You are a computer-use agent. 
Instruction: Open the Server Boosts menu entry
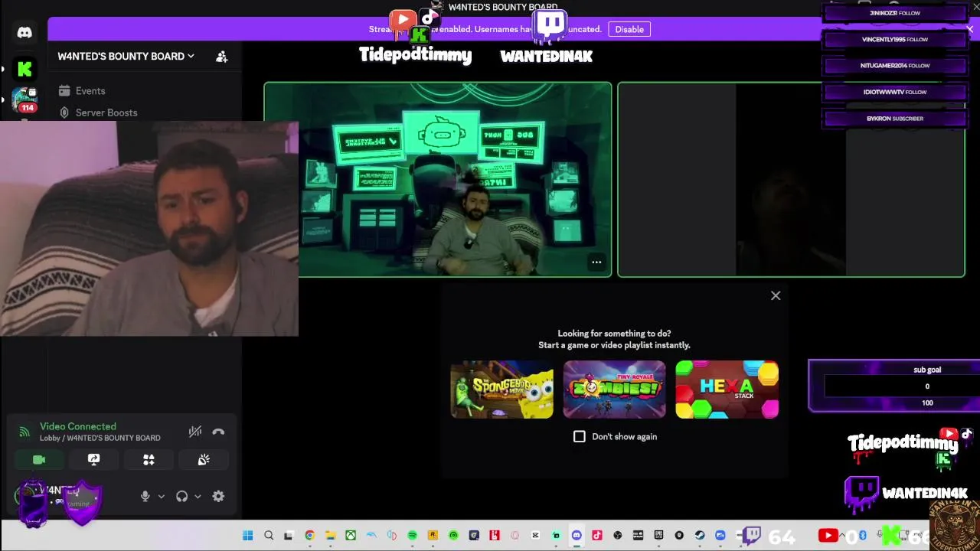(106, 112)
